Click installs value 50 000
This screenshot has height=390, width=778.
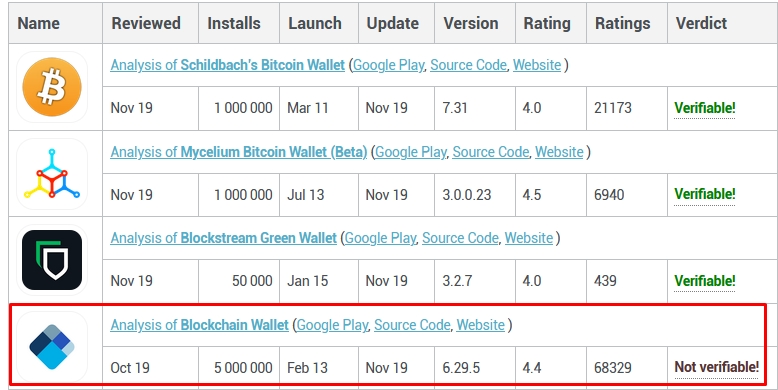[252, 281]
